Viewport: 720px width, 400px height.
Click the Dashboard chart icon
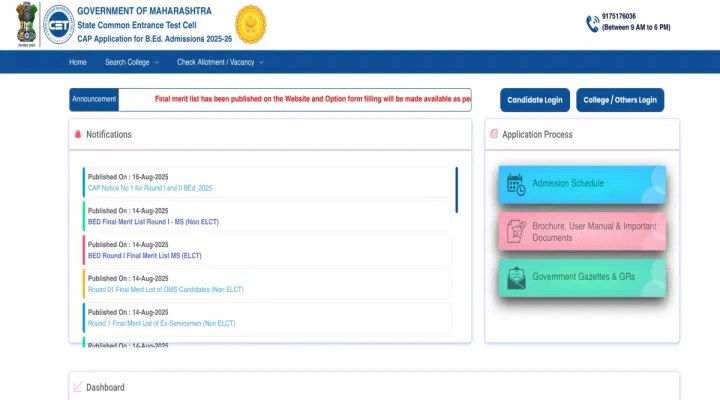77,387
